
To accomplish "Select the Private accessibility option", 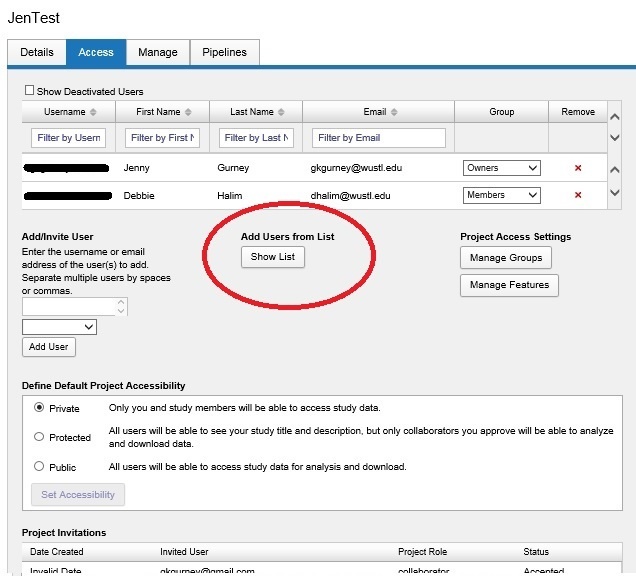I will (40, 408).
